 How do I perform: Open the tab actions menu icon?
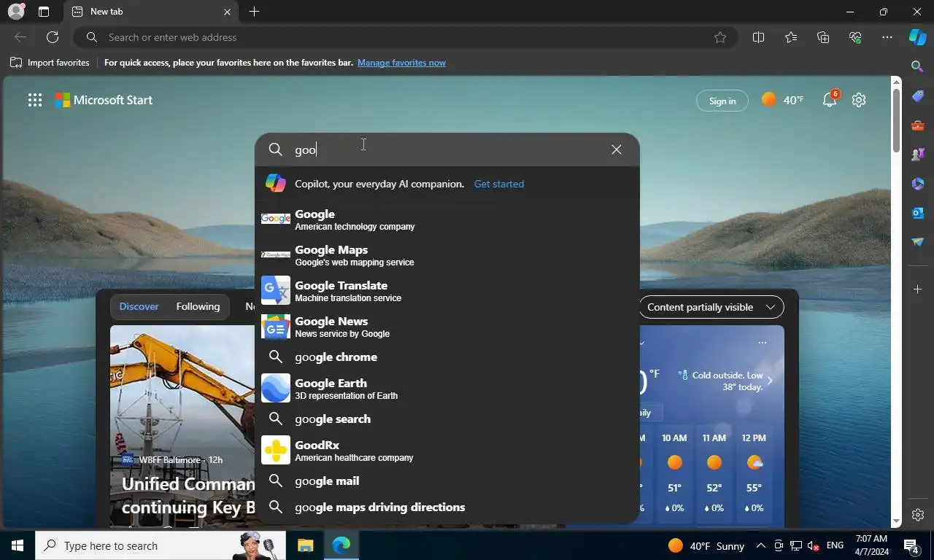[x=44, y=12]
